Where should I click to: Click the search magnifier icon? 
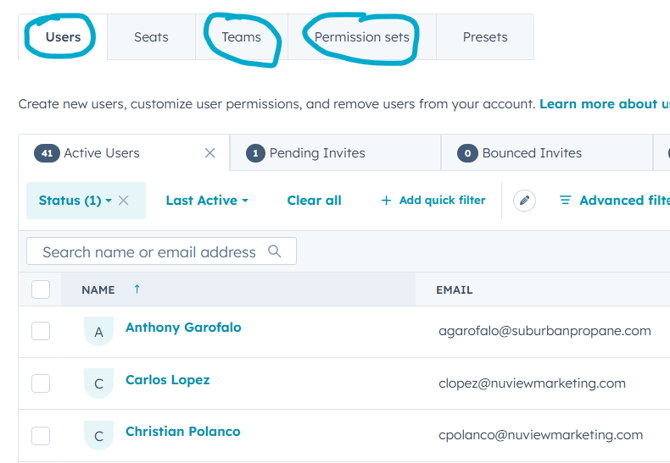[275, 252]
